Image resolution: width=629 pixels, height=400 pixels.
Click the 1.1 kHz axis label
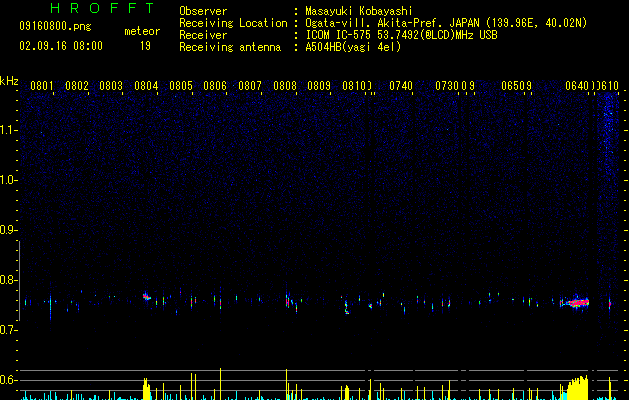tap(8, 130)
